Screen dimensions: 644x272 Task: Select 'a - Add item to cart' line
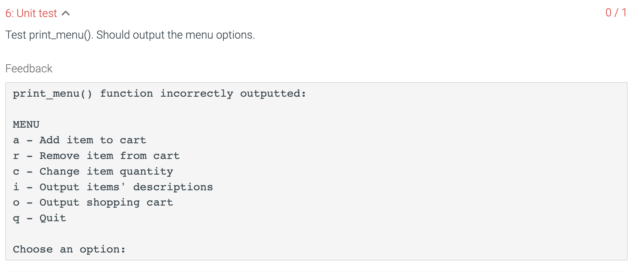coord(80,140)
